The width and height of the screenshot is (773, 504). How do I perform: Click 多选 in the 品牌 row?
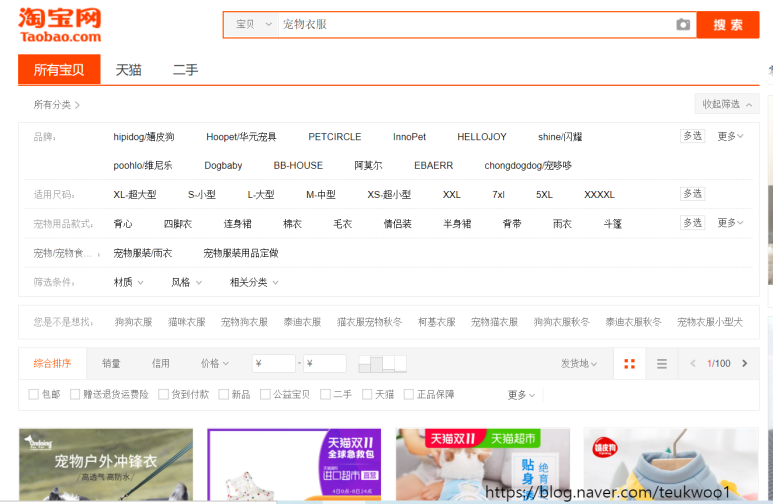point(692,136)
